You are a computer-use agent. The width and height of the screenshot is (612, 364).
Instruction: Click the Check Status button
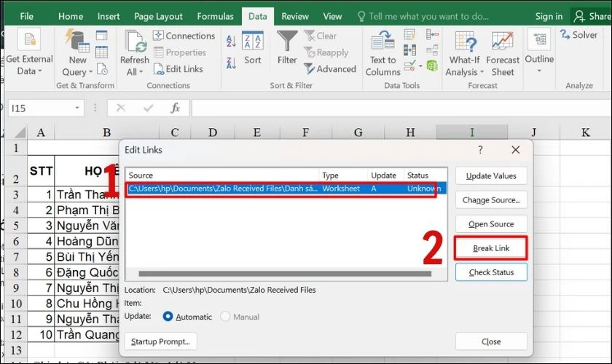tap(491, 272)
